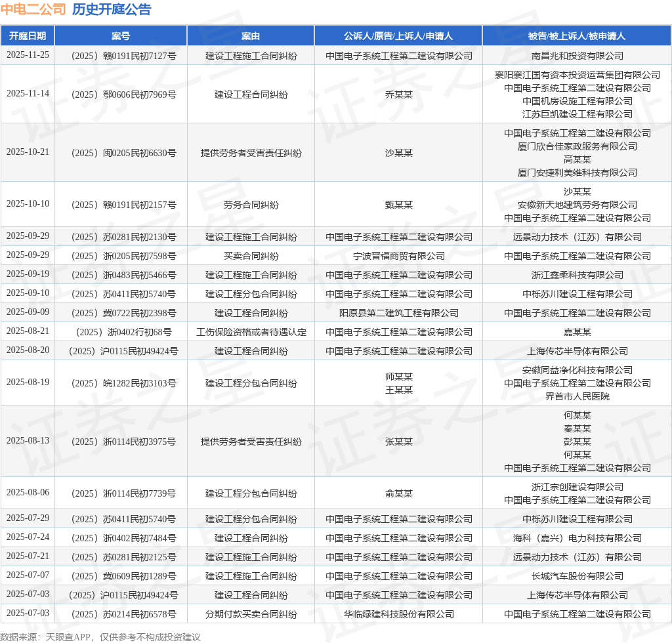The width and height of the screenshot is (672, 643).
Task: Click plaintiff 师某某
Action: tap(398, 377)
